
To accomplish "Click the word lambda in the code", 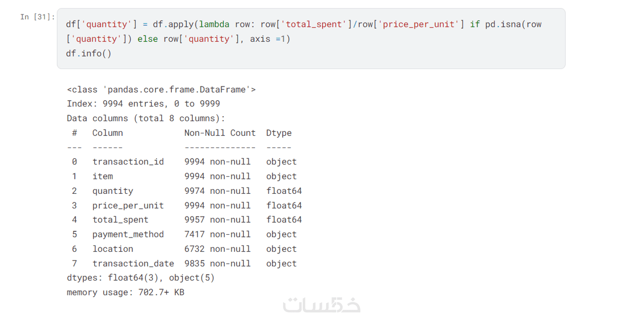I will (215, 24).
